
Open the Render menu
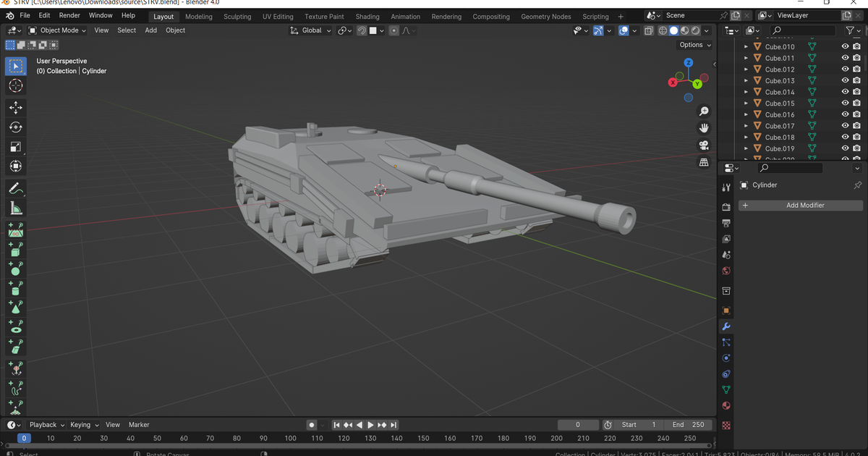click(x=69, y=15)
